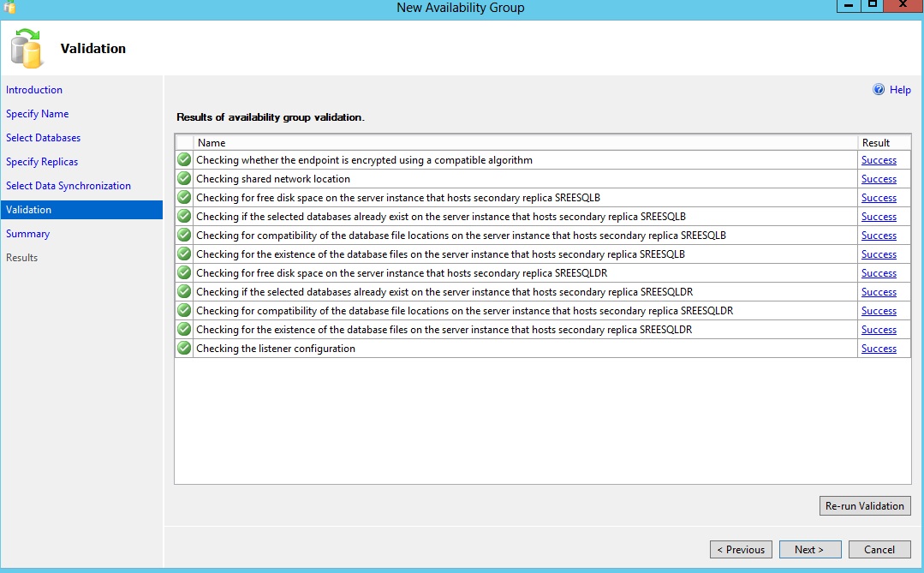Viewport: 924px width, 573px height.
Task: Open the Specify Replicas page
Action: tap(42, 162)
